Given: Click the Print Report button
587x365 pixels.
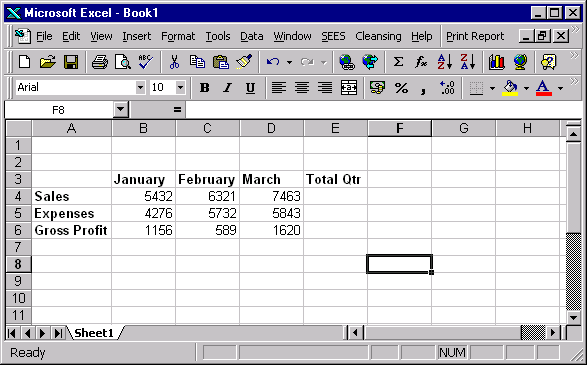Looking at the screenshot, I should point(475,36).
